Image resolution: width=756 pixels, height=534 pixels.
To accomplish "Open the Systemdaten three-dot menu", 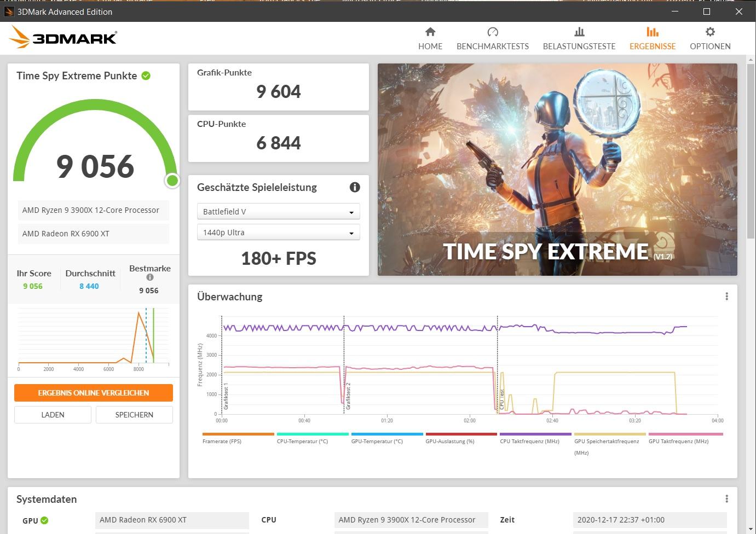I will point(726,499).
